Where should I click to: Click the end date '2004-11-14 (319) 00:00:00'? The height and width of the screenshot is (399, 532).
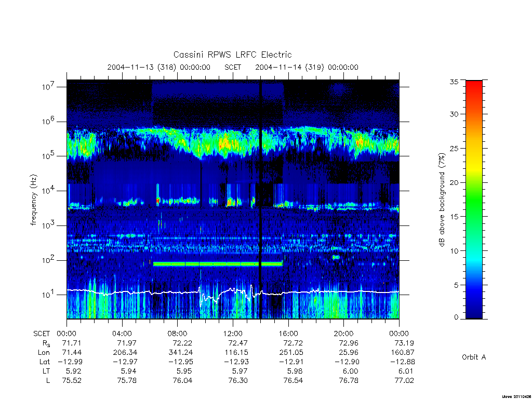307,67
